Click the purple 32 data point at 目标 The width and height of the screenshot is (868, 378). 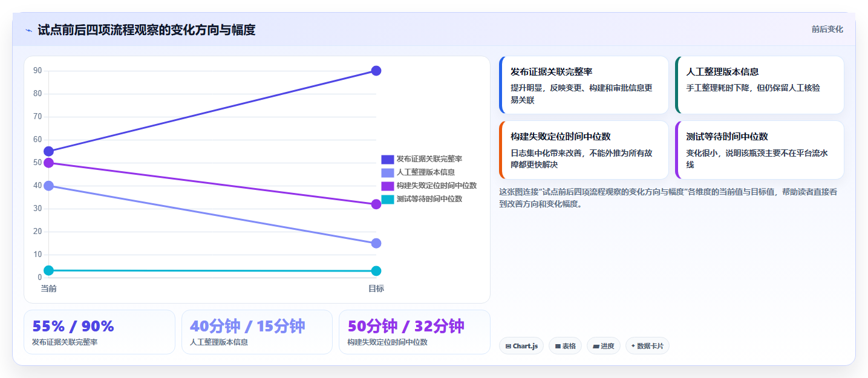point(376,204)
